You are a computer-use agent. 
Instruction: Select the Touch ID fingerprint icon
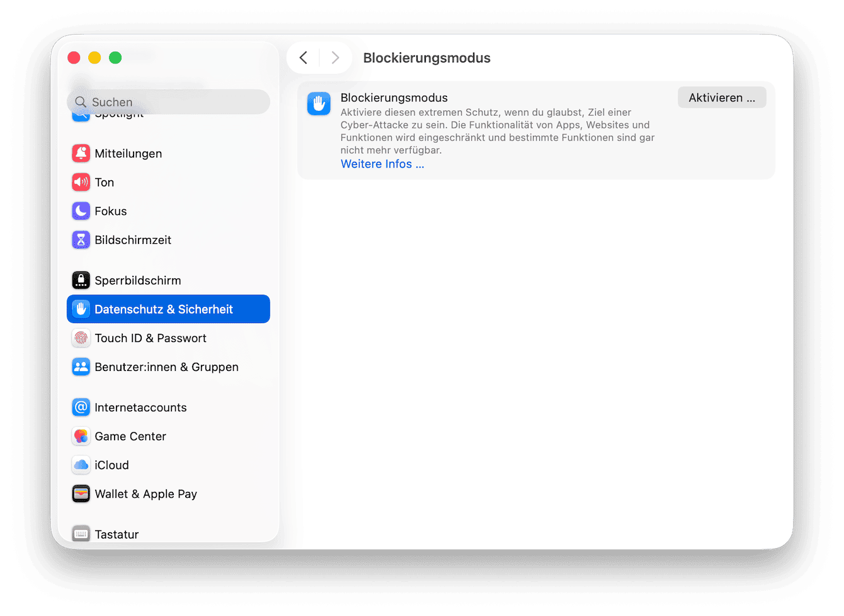pos(81,338)
